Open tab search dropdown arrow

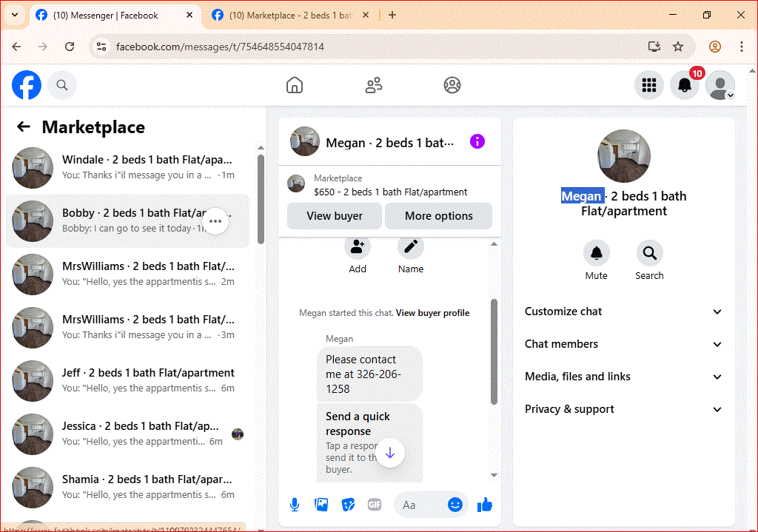pyautogui.click(x=15, y=15)
